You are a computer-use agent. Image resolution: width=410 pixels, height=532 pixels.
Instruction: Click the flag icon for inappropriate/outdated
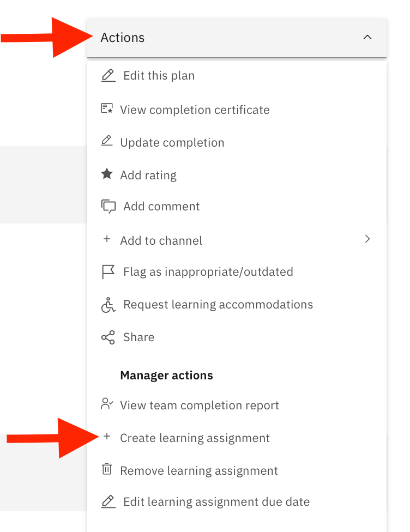(x=108, y=272)
